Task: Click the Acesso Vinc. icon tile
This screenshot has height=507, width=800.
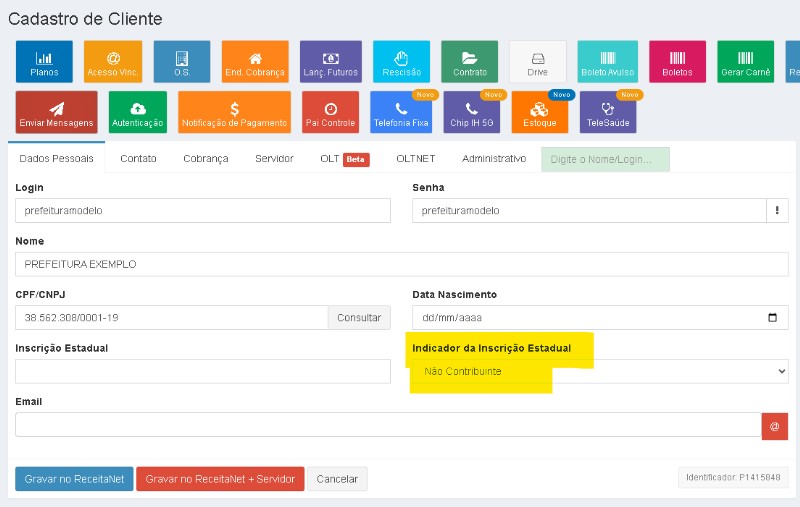Action: (x=113, y=62)
